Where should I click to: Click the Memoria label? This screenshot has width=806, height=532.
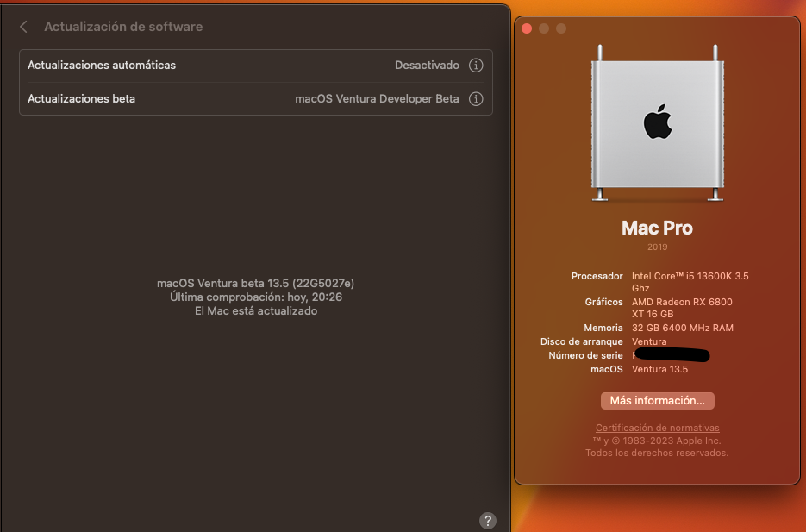pyautogui.click(x=603, y=328)
